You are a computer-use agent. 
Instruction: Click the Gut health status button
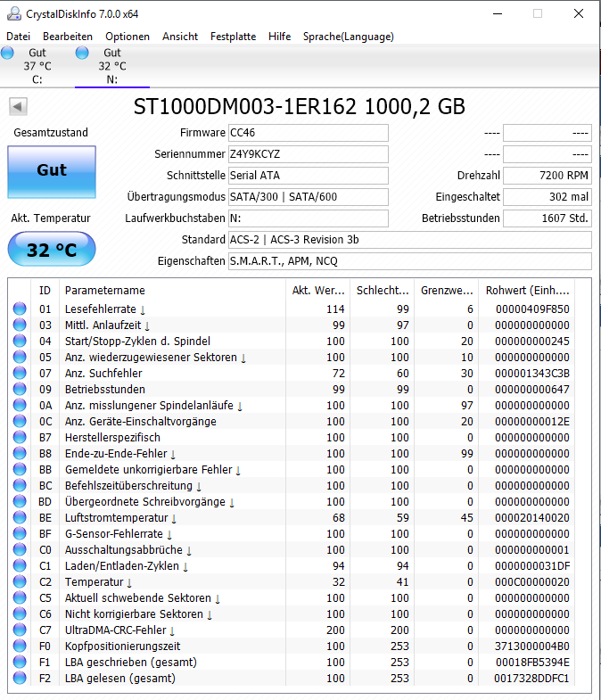point(52,172)
